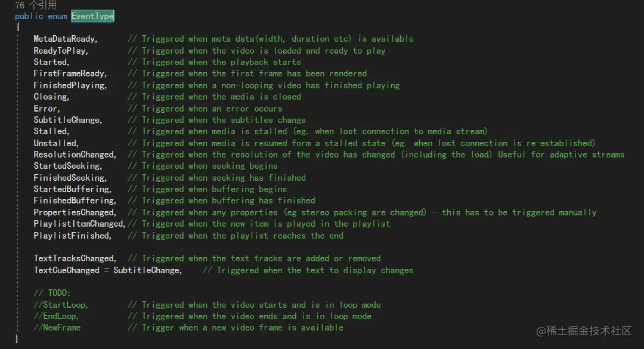
Task: Click the TextTracksChanged enum member
Action: point(75,258)
